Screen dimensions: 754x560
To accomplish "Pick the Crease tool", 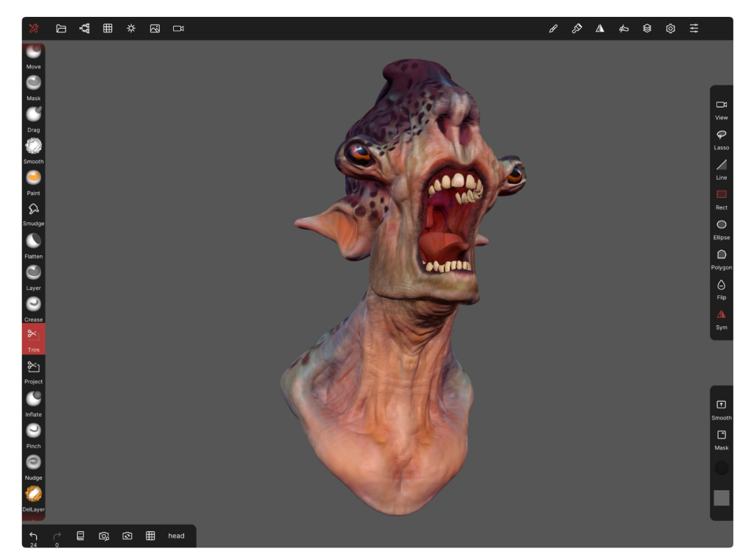I will click(x=33, y=305).
